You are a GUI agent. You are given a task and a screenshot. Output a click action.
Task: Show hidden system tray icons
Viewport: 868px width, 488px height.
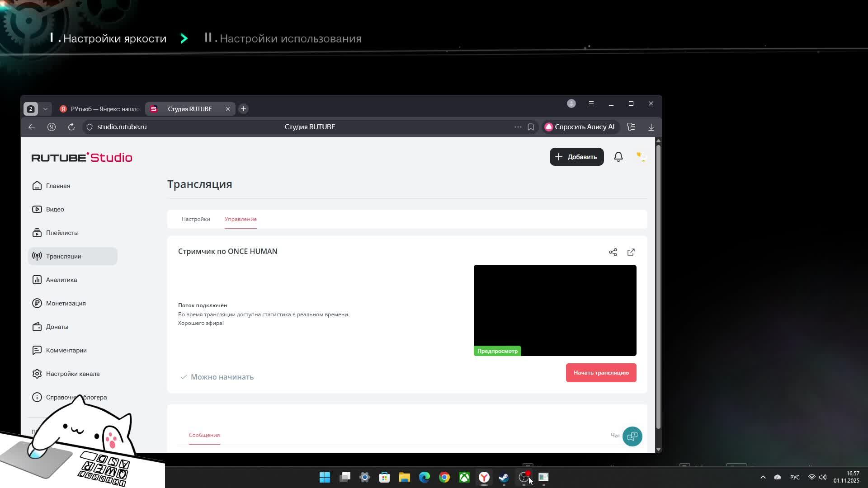pyautogui.click(x=763, y=477)
